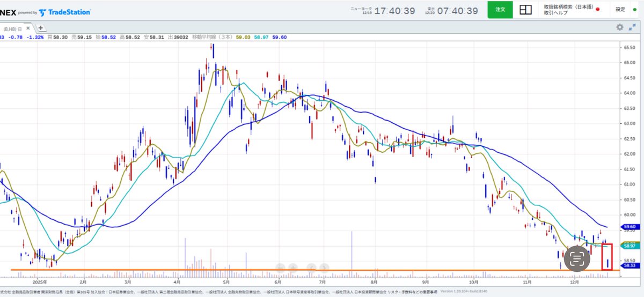Click the 62.00 price axis label
Image resolution: width=644 pixels, height=297 pixels.
pos(629,154)
